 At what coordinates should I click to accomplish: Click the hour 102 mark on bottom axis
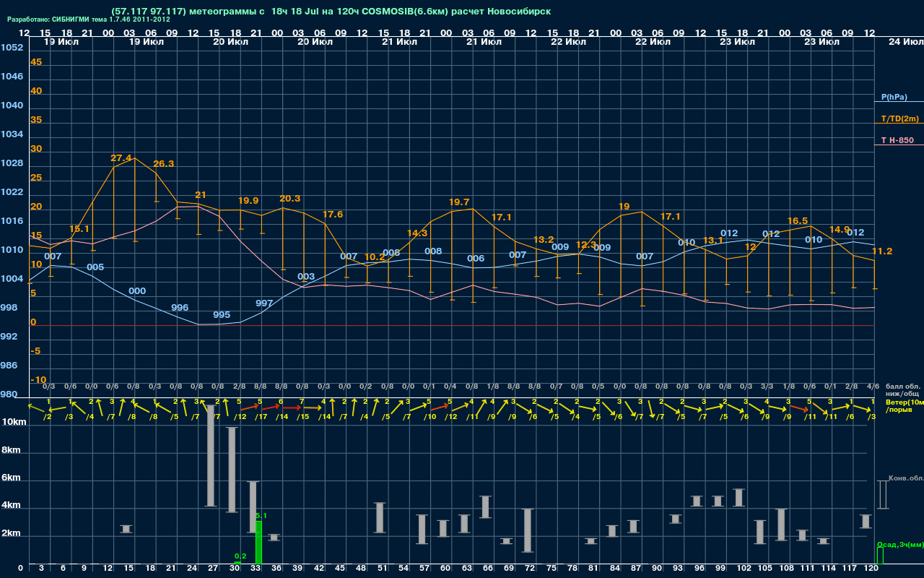(x=744, y=569)
